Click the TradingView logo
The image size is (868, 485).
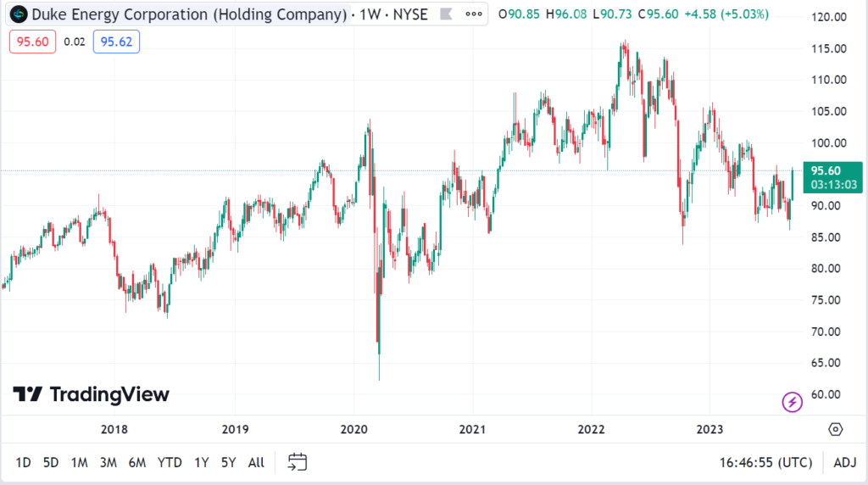[x=92, y=394]
